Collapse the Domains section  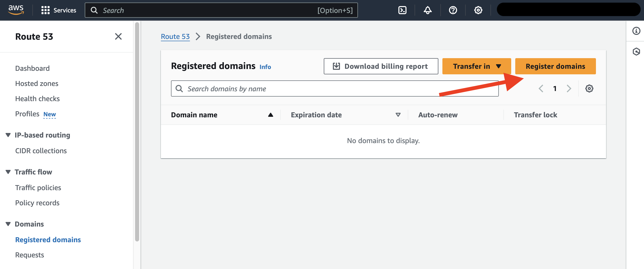pyautogui.click(x=8, y=224)
